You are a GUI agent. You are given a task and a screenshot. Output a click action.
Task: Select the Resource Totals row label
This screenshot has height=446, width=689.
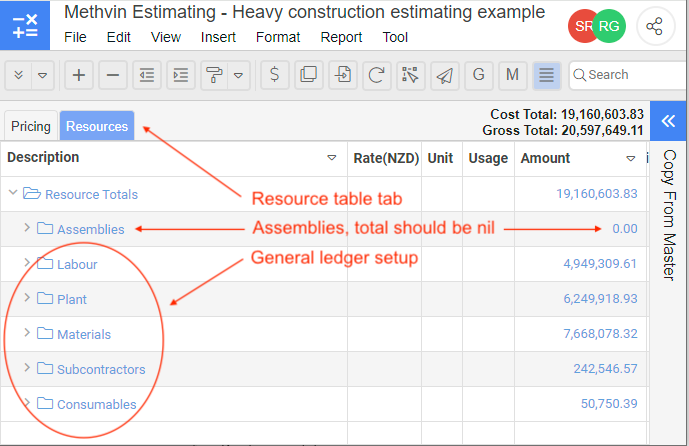click(x=91, y=194)
